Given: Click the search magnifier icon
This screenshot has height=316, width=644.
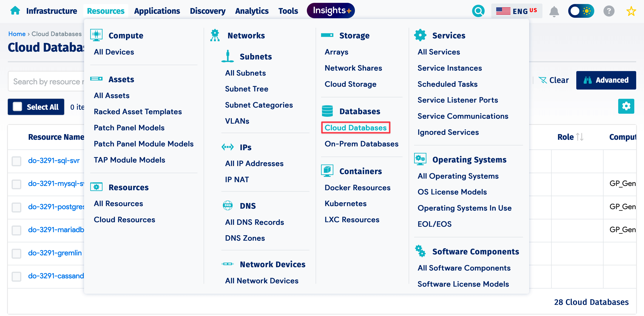Looking at the screenshot, I should [478, 11].
